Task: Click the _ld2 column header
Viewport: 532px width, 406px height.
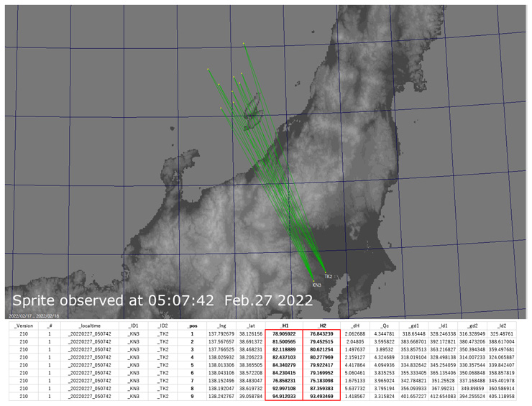Action: (x=502, y=326)
